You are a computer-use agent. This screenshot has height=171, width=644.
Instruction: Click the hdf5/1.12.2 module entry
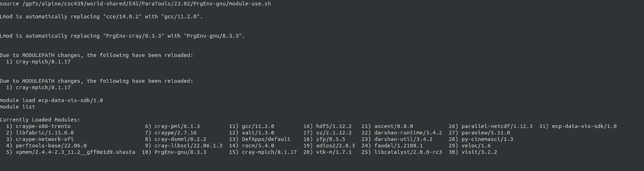pos(334,126)
